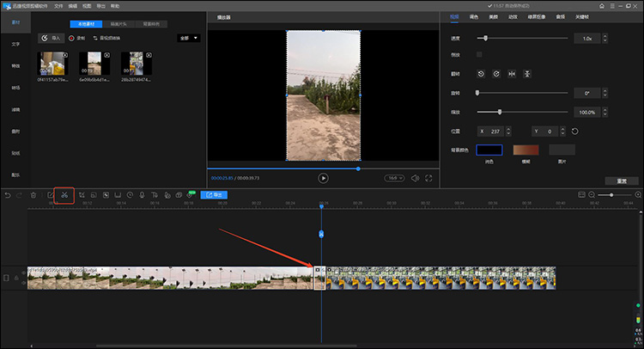Screen dimensions: 644x349
Task: Click the Import (导入) button
Action: pyautogui.click(x=51, y=38)
